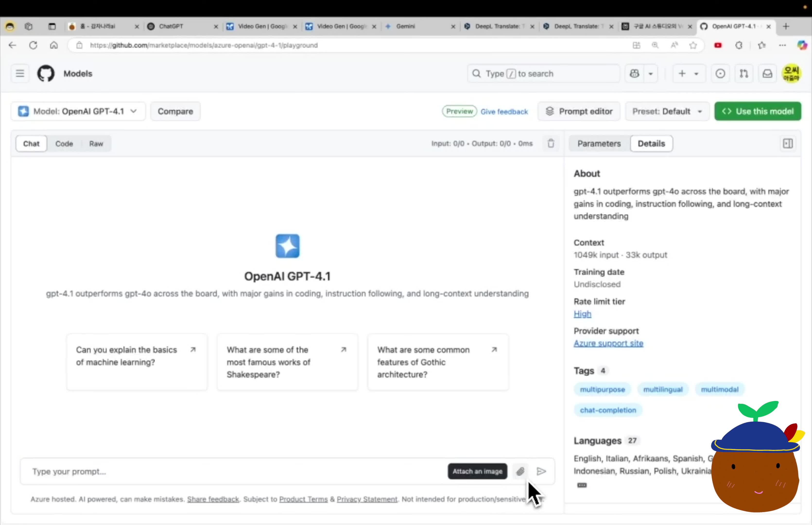Click the paperclip attach image icon
Image resolution: width=812 pixels, height=525 pixels.
coord(520,472)
